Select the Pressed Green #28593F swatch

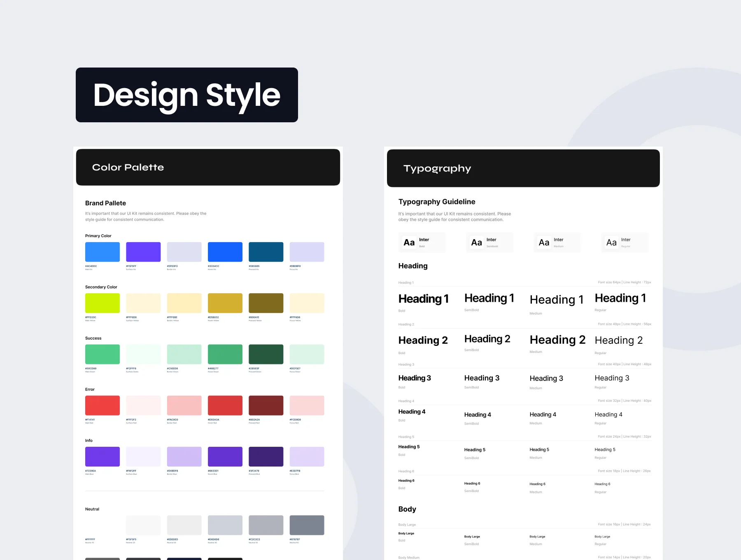click(266, 354)
